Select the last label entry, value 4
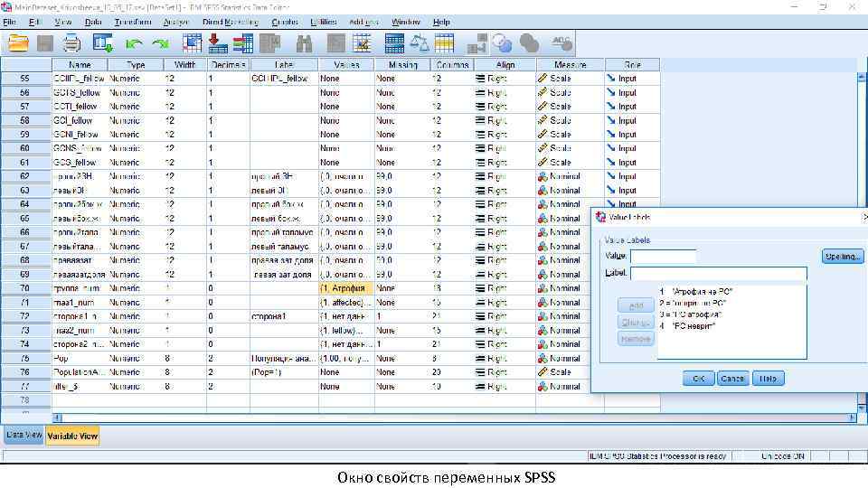The width and height of the screenshot is (868, 488). (687, 326)
